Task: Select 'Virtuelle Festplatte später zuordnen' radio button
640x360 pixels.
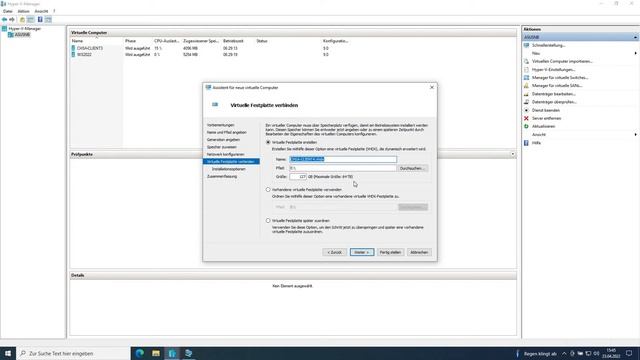Action: pyautogui.click(x=268, y=221)
